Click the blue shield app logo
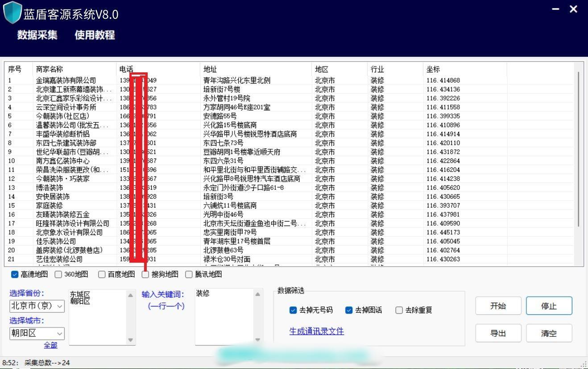Screen dimensions: 588x369 click(12, 13)
